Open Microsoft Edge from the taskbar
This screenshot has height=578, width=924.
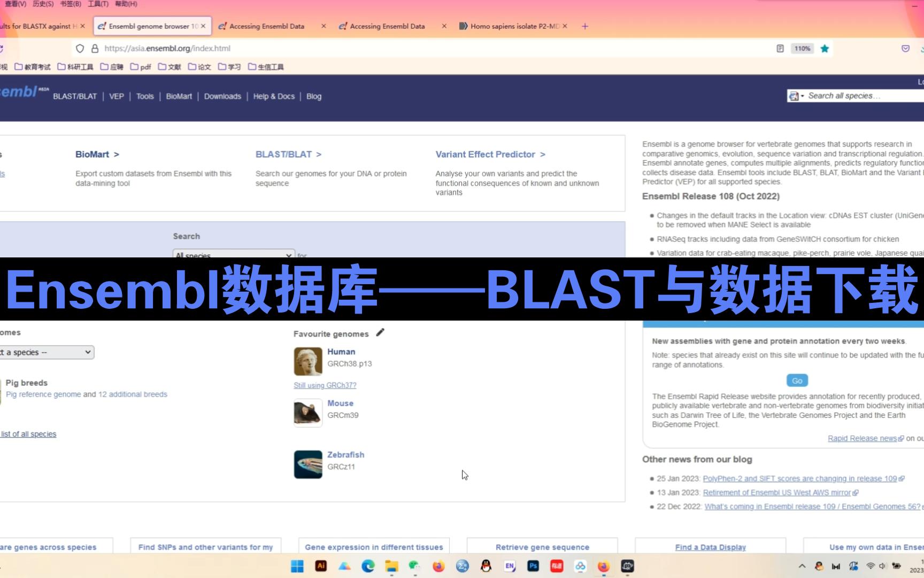click(x=368, y=566)
